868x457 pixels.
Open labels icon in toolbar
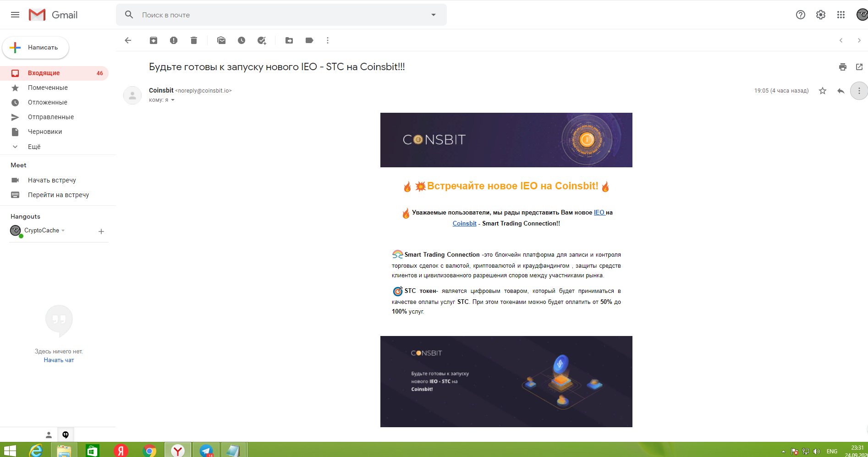tap(309, 40)
